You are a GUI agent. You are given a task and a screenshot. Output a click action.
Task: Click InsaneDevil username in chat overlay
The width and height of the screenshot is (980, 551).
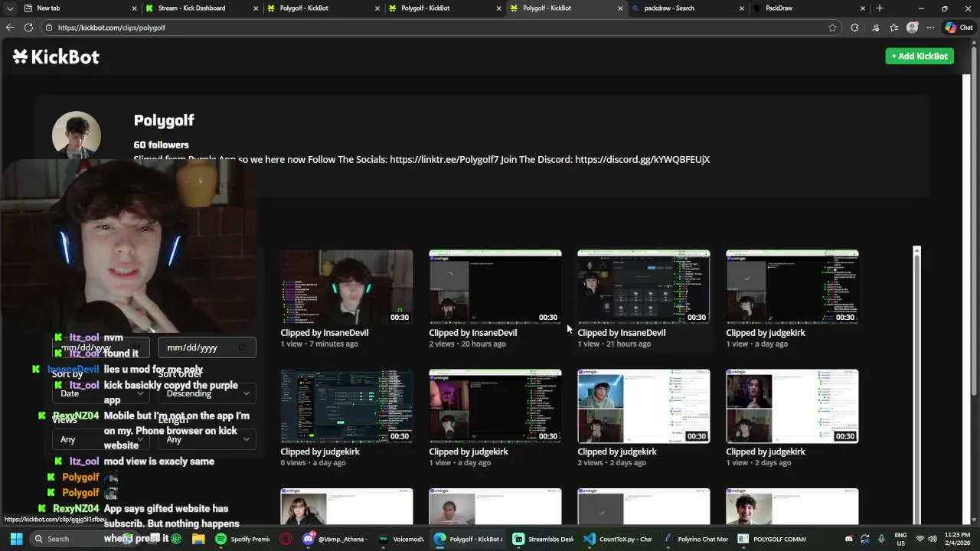tap(73, 370)
